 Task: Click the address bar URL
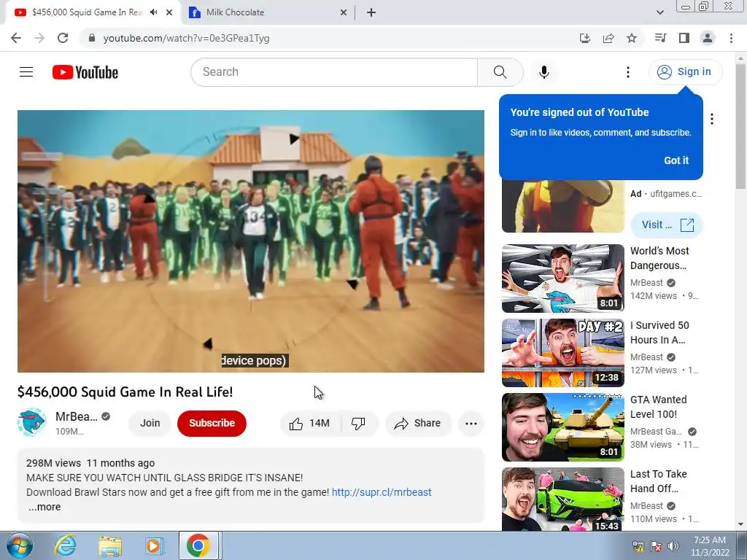[x=186, y=38]
